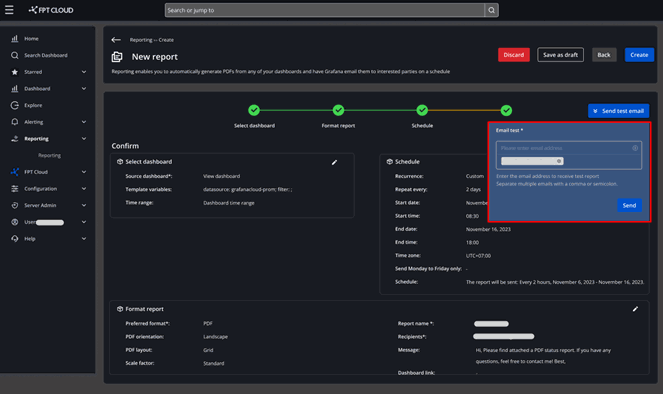This screenshot has width=663, height=394.
Task: Go back using the left arrow icon
Action: coord(116,40)
